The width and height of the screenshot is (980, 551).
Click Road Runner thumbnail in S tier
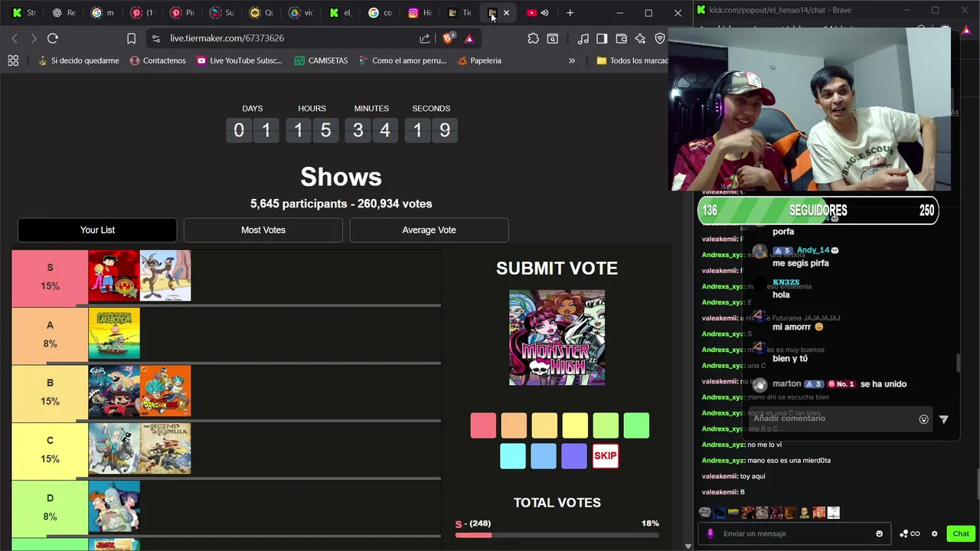pyautogui.click(x=165, y=275)
